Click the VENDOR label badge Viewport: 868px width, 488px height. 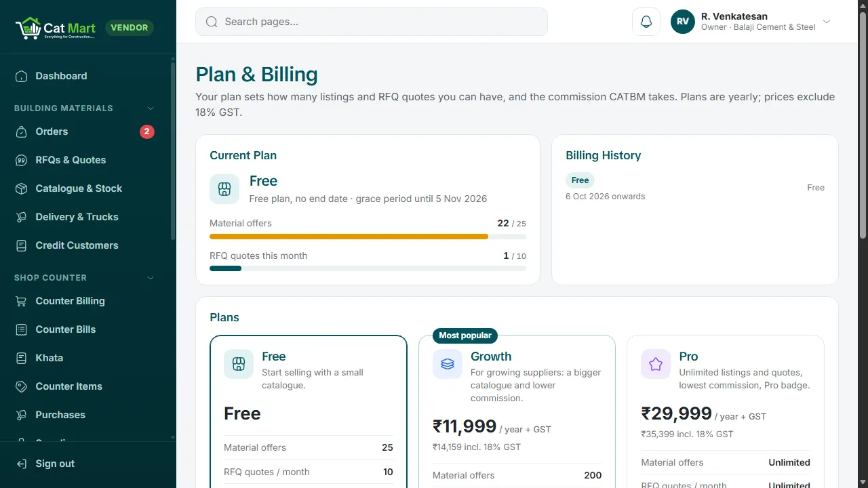coord(130,28)
